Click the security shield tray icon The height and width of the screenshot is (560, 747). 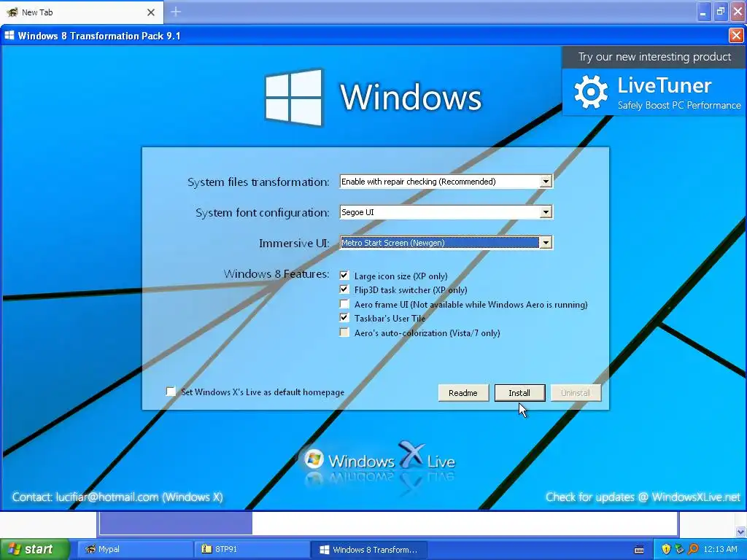[x=666, y=550]
